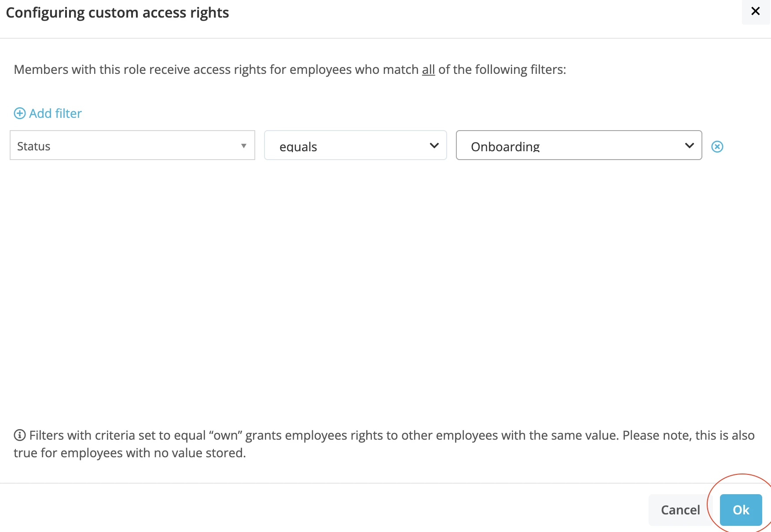Image resolution: width=771 pixels, height=532 pixels.
Task: Open the Status attribute dropdown
Action: [132, 145]
